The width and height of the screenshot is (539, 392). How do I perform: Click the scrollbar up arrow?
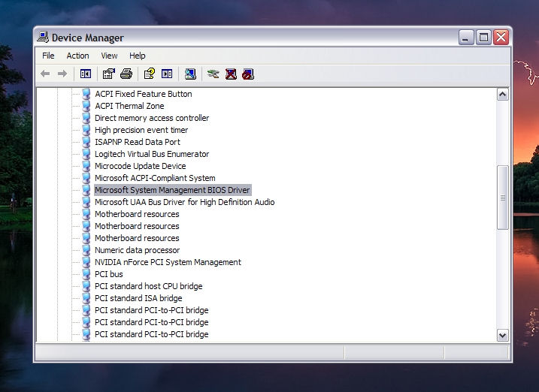click(x=503, y=95)
